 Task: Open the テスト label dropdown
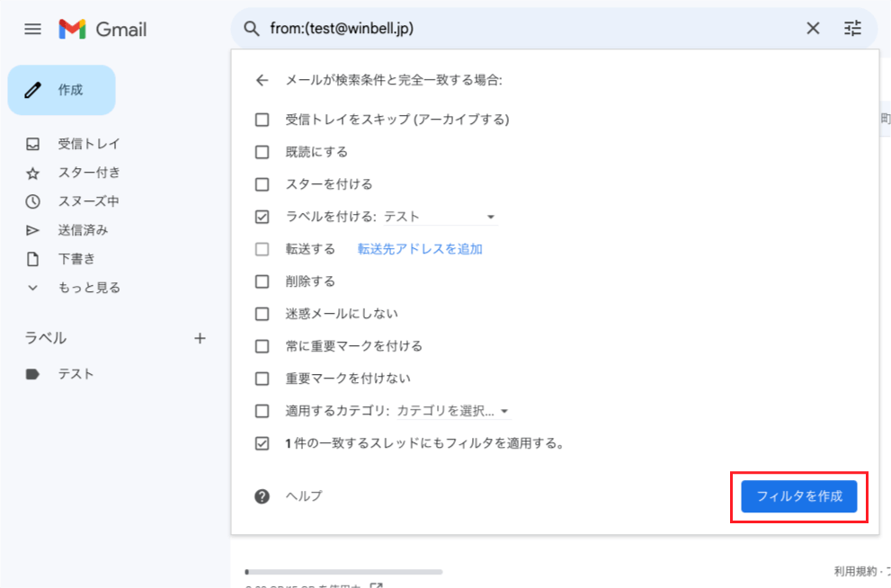tap(441, 217)
